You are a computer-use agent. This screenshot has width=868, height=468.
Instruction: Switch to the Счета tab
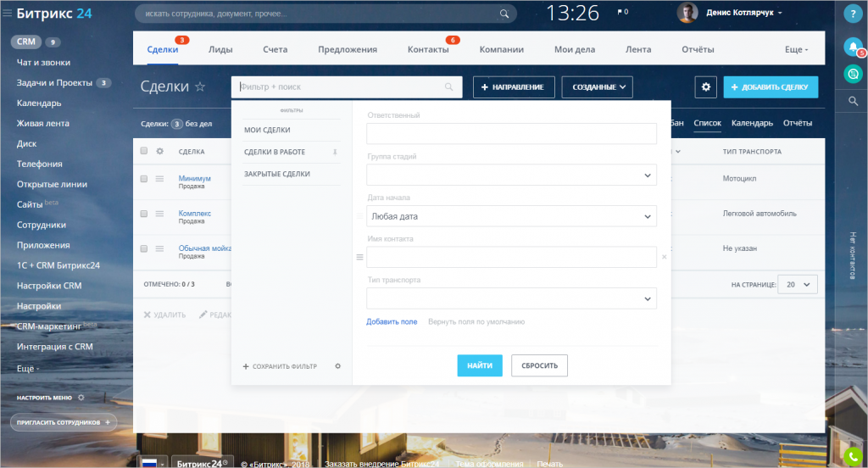click(x=275, y=49)
